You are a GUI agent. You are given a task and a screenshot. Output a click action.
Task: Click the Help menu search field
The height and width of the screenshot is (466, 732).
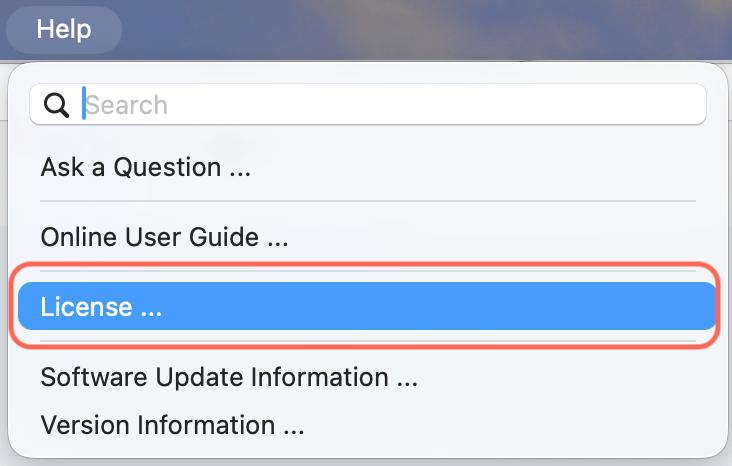(x=390, y=105)
